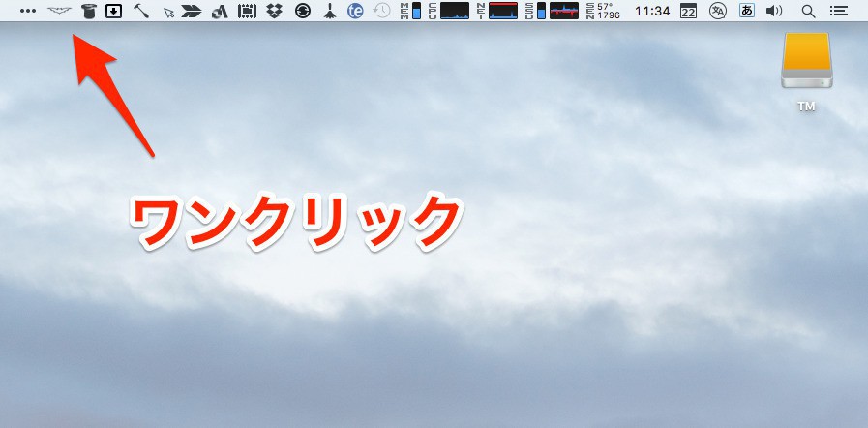Screen dimensions: 868x428
Task: Click the 11:34 clock in menu bar
Action: pos(651,12)
